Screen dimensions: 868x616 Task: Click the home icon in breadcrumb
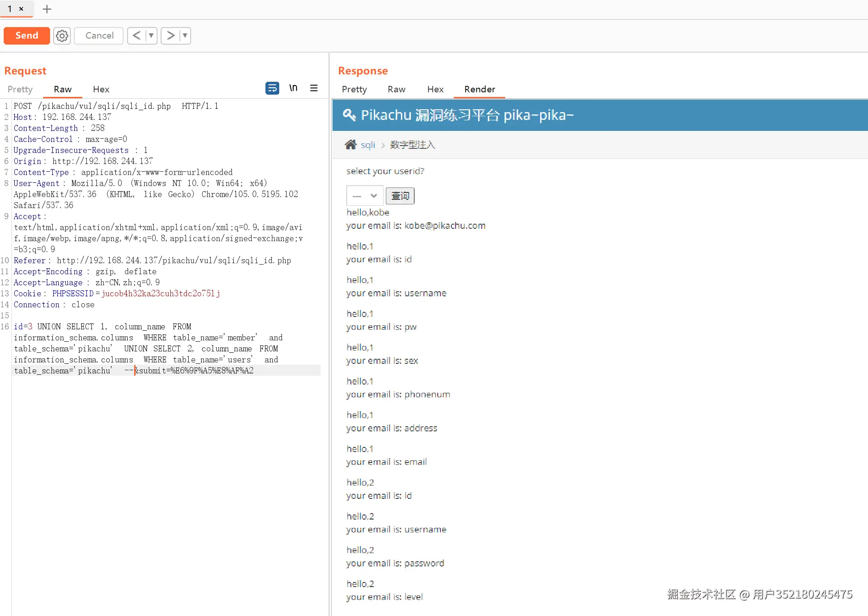click(x=350, y=145)
